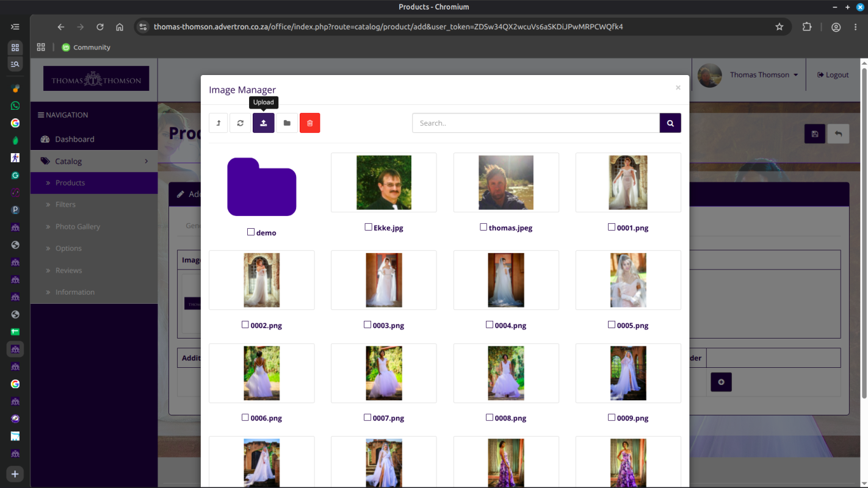The image size is (868, 488).
Task: Add additional image with plus button
Action: pyautogui.click(x=721, y=382)
